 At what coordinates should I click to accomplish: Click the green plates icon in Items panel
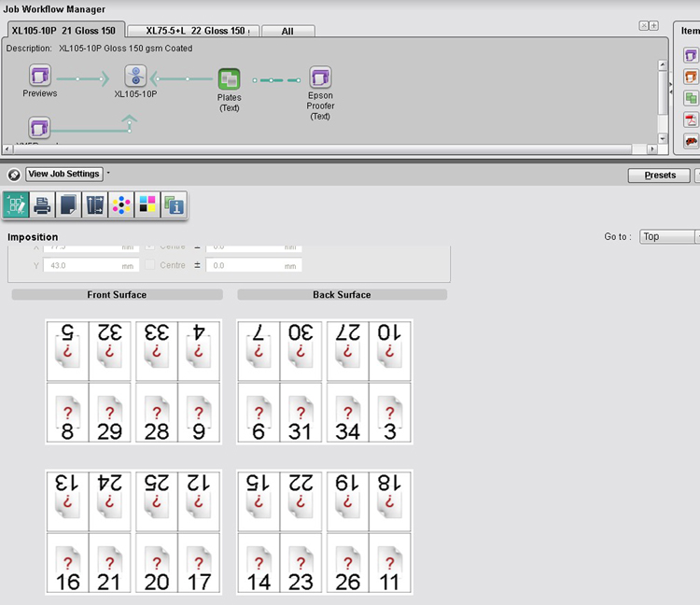click(691, 98)
